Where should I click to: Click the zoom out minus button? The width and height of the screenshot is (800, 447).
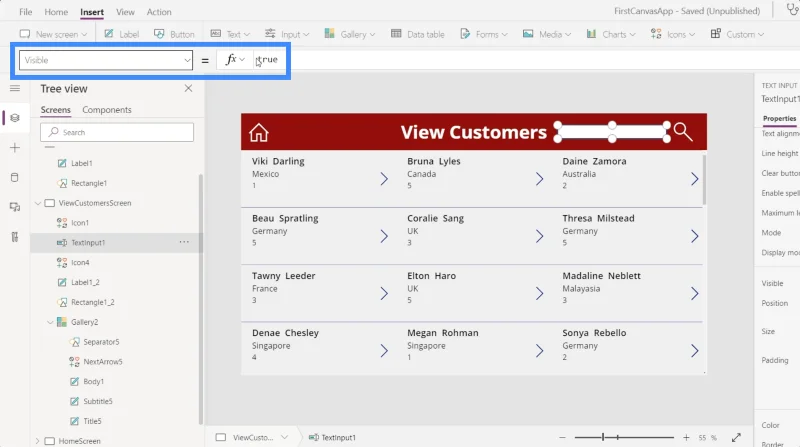click(x=562, y=438)
